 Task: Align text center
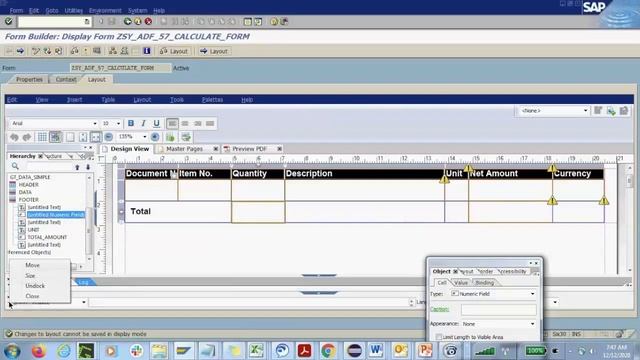click(185, 123)
